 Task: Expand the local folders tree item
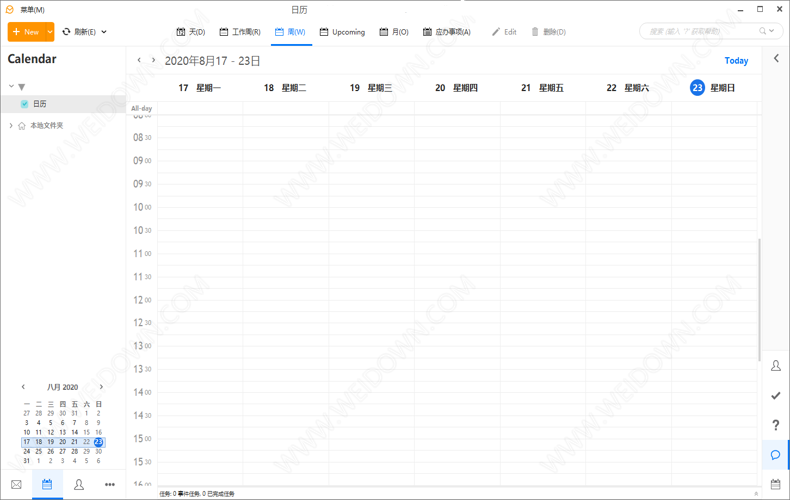coord(11,126)
